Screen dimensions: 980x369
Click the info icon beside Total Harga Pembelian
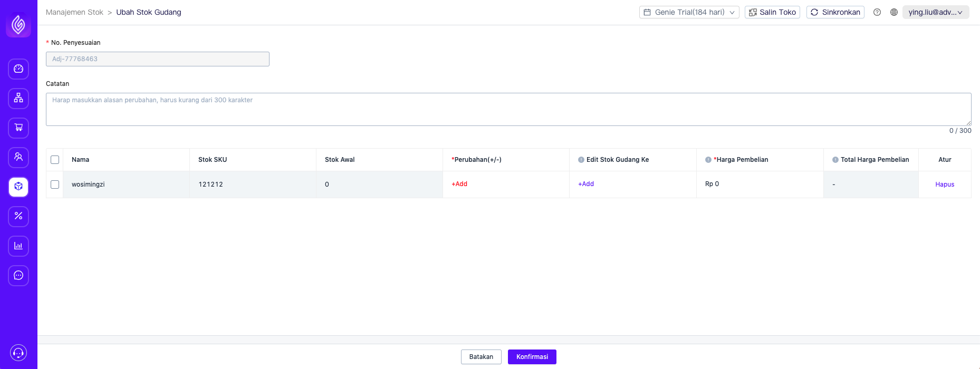pos(835,160)
